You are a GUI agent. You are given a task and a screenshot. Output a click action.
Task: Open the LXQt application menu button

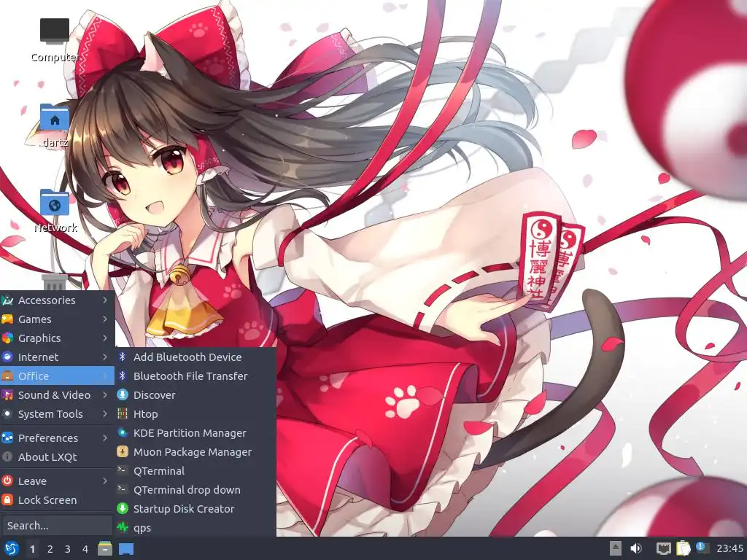tap(12, 548)
